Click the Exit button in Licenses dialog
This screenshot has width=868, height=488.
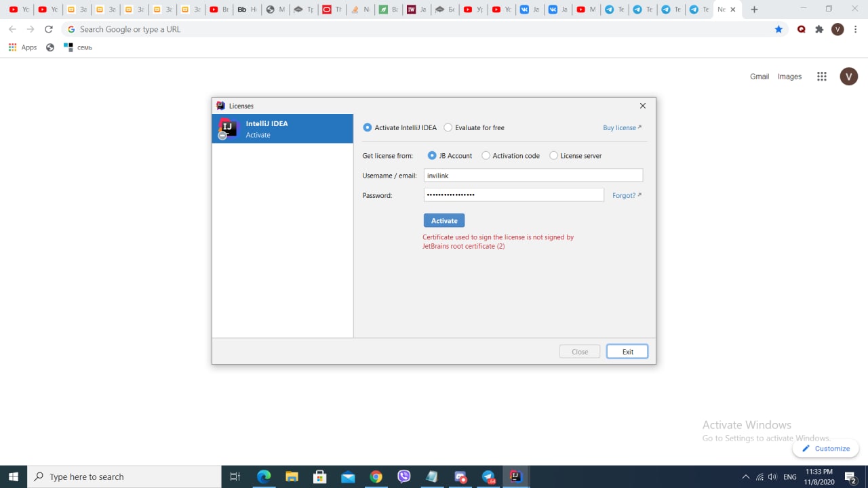pos(627,352)
